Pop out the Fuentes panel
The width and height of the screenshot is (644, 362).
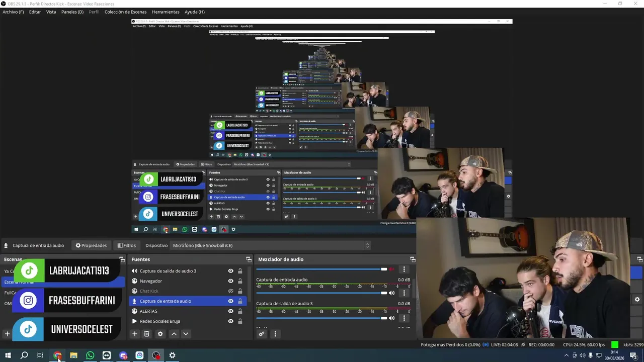pyautogui.click(x=249, y=259)
